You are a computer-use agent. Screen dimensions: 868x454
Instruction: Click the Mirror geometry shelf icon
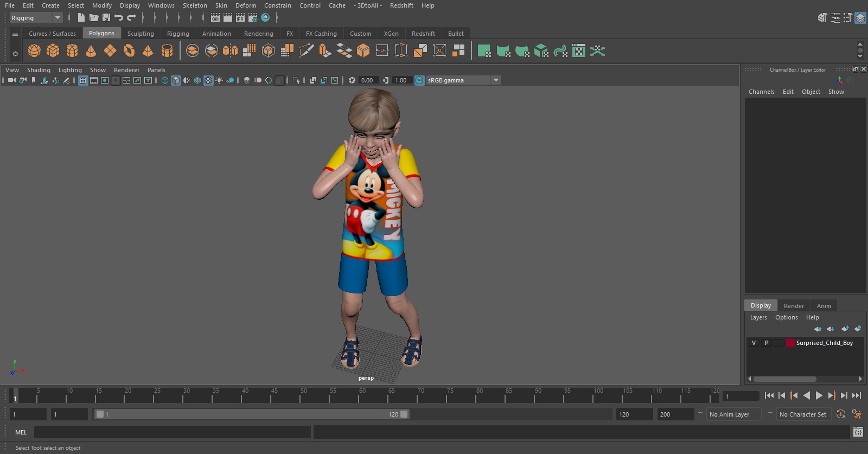pyautogui.click(x=230, y=51)
